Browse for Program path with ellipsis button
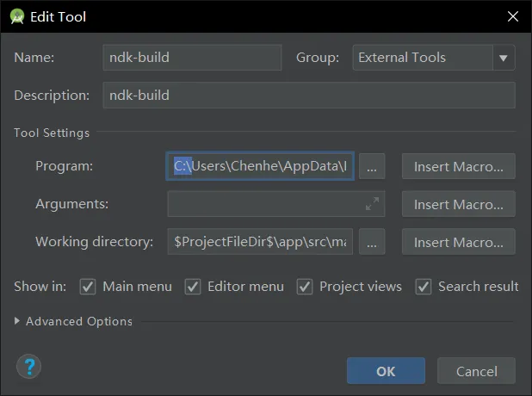 pyautogui.click(x=371, y=167)
